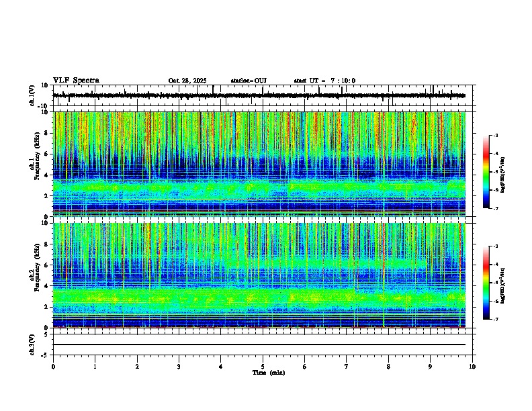Click the 'VLF Spectra' plot title
Viewport: 532px width, 411px height.
[76, 81]
